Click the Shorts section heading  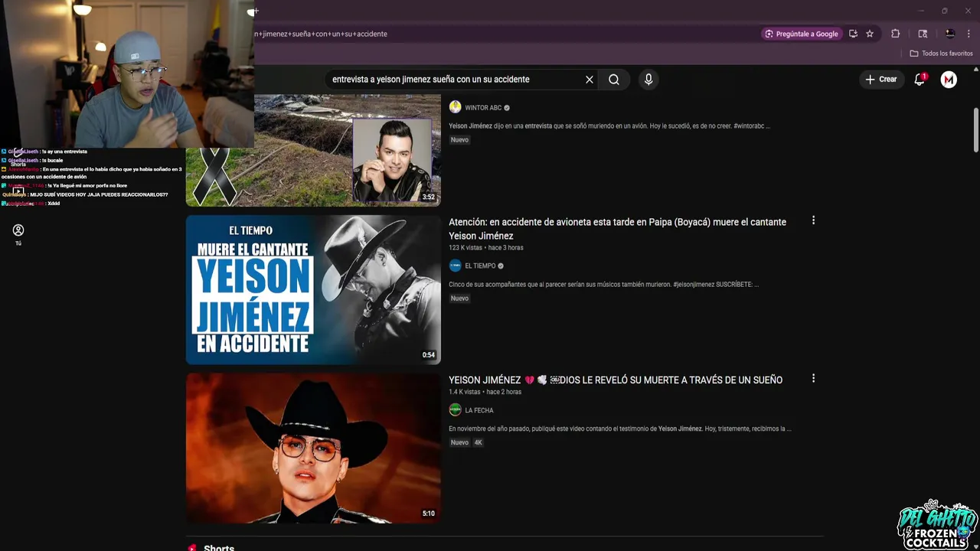[219, 548]
